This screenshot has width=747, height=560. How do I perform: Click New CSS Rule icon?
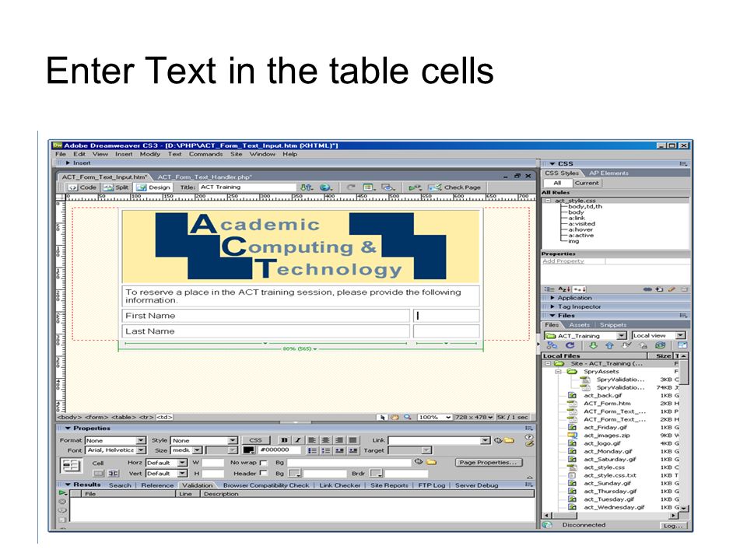[x=660, y=289]
